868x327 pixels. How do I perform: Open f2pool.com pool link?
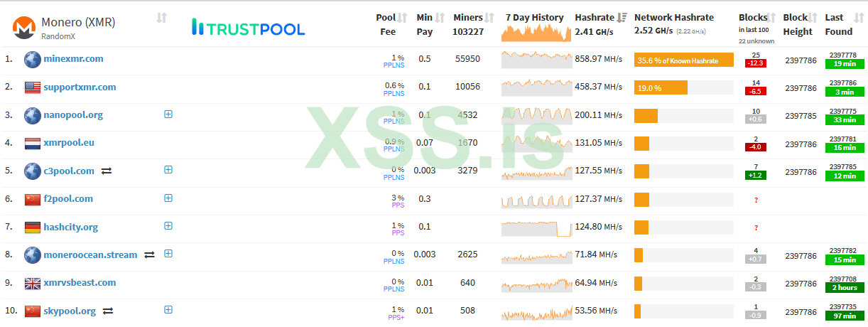68,199
